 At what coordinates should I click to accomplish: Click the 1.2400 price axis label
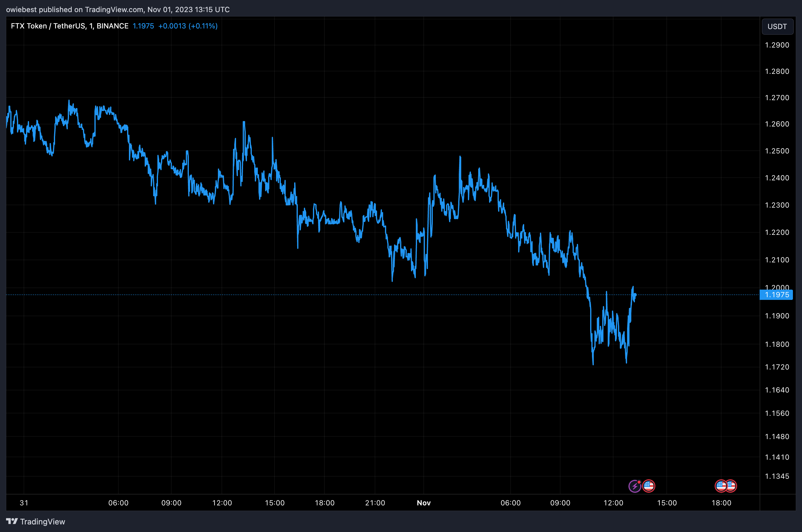coord(777,178)
